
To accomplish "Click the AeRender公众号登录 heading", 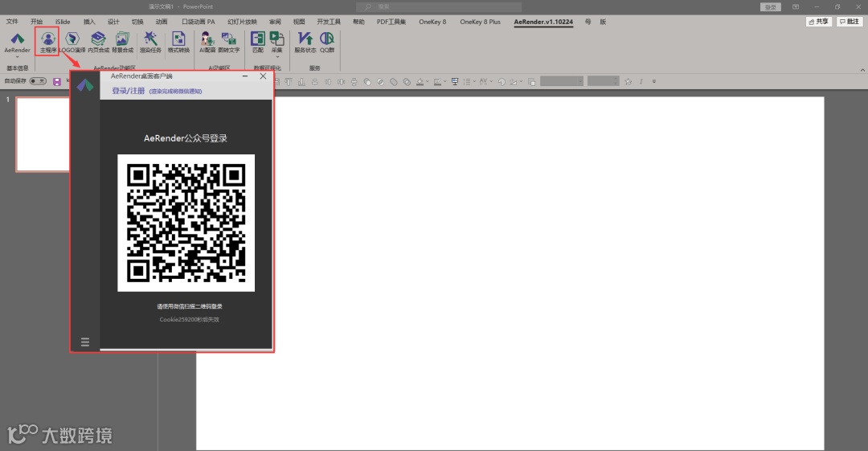I will [x=186, y=138].
